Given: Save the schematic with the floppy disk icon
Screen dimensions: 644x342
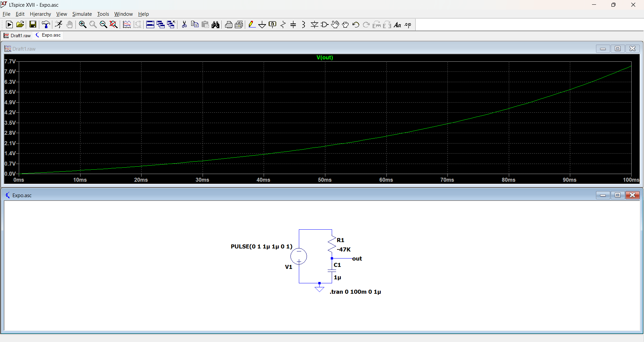Looking at the screenshot, I should [x=33, y=24].
